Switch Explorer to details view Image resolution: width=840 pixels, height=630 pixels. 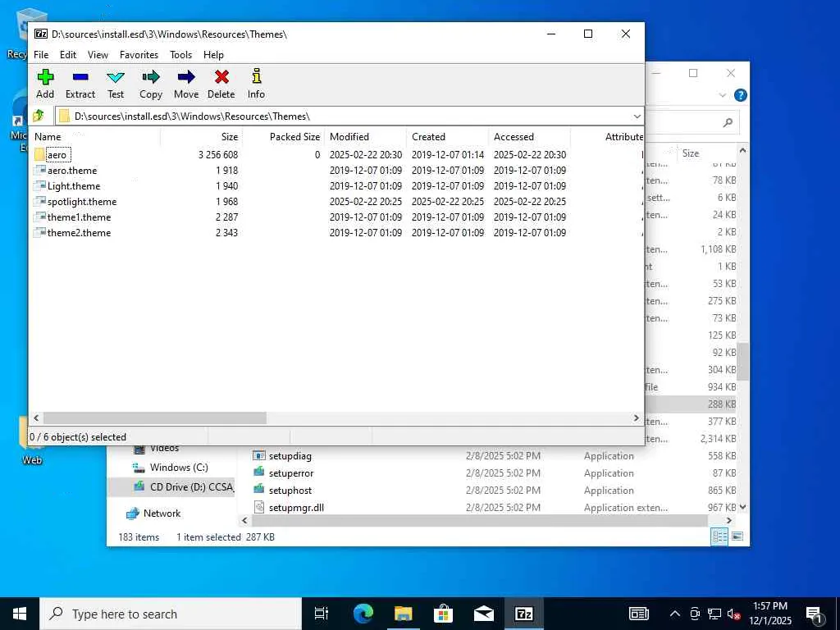[719, 536]
